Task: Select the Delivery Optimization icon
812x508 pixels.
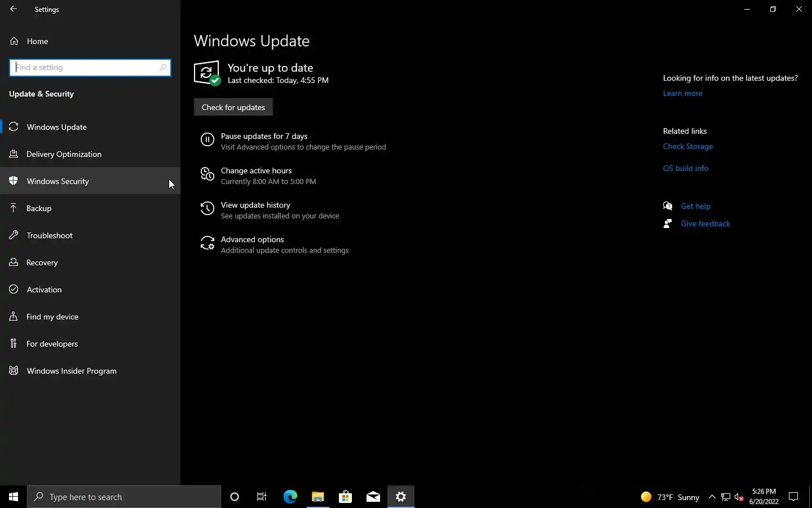Action: point(14,154)
